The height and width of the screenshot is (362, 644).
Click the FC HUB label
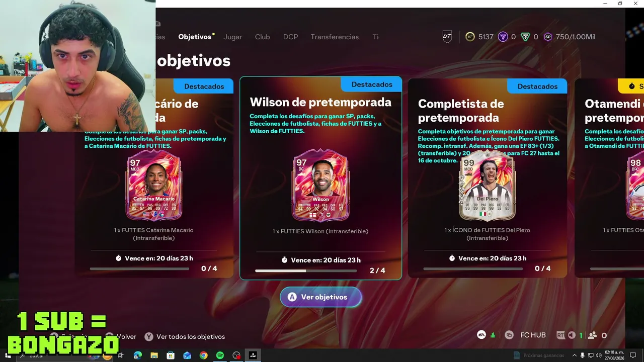pos(533,335)
